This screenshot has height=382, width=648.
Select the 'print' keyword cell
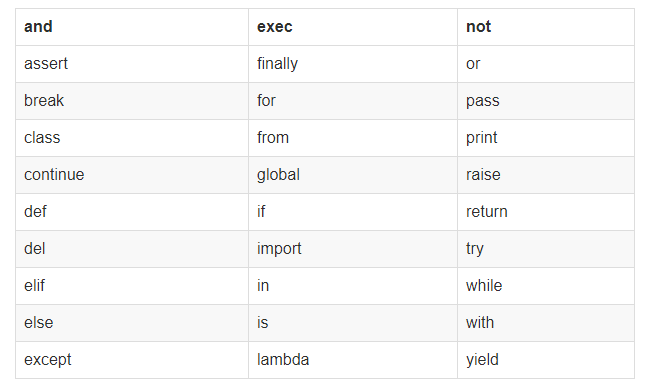coord(546,138)
